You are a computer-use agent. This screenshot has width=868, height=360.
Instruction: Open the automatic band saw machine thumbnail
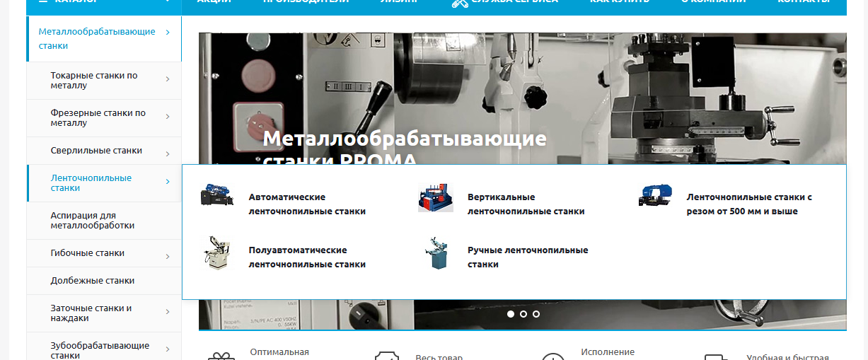(x=216, y=195)
